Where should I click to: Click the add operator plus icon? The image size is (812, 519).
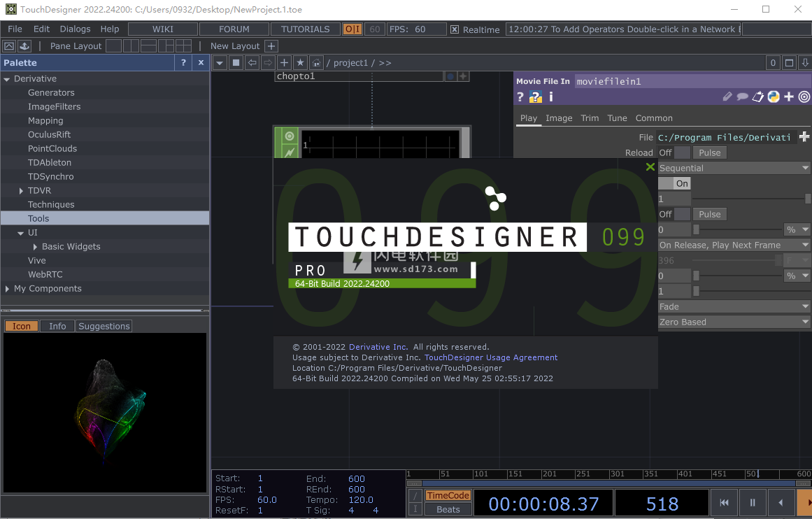[284, 63]
